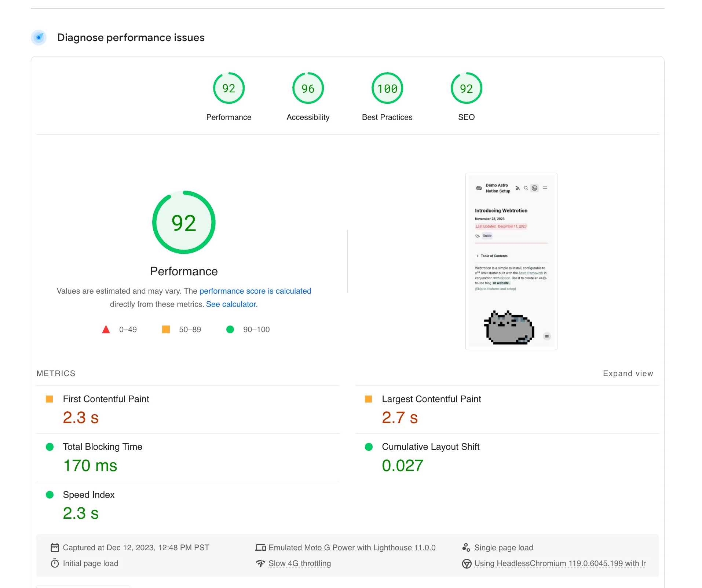Click the calendar icon beside capture date
The height and width of the screenshot is (588, 702).
(x=55, y=548)
